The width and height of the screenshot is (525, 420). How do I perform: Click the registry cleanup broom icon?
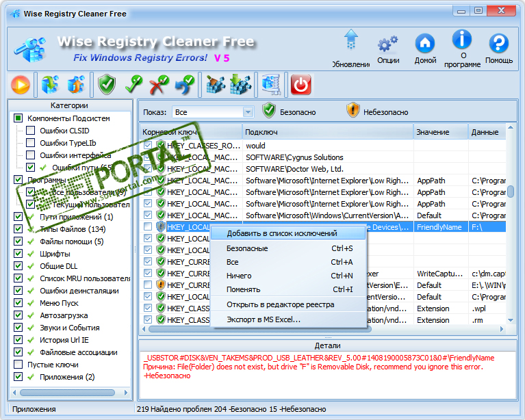click(216, 84)
